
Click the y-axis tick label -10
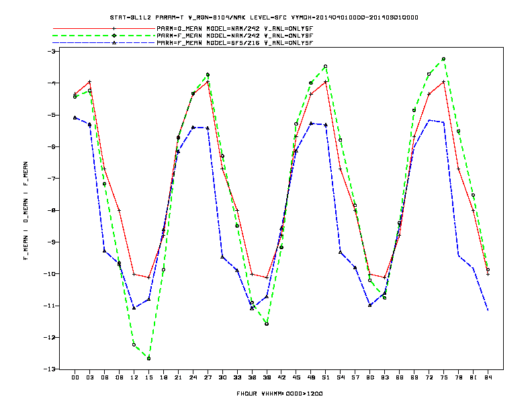point(50,274)
